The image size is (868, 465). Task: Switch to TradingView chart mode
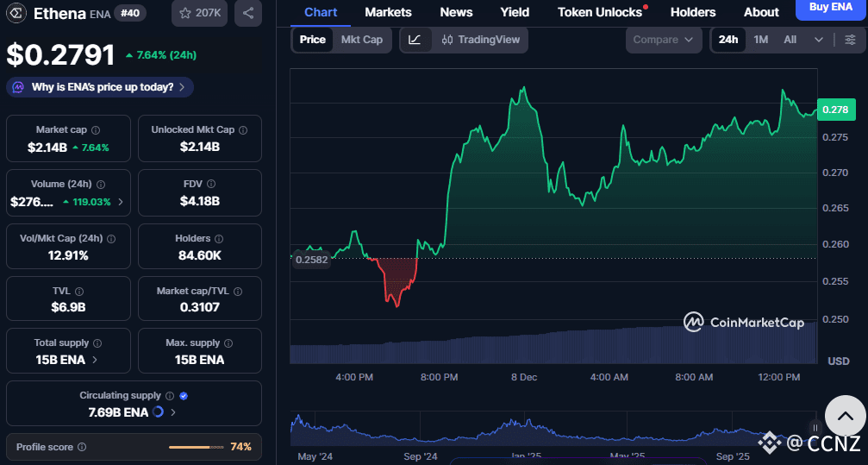481,40
